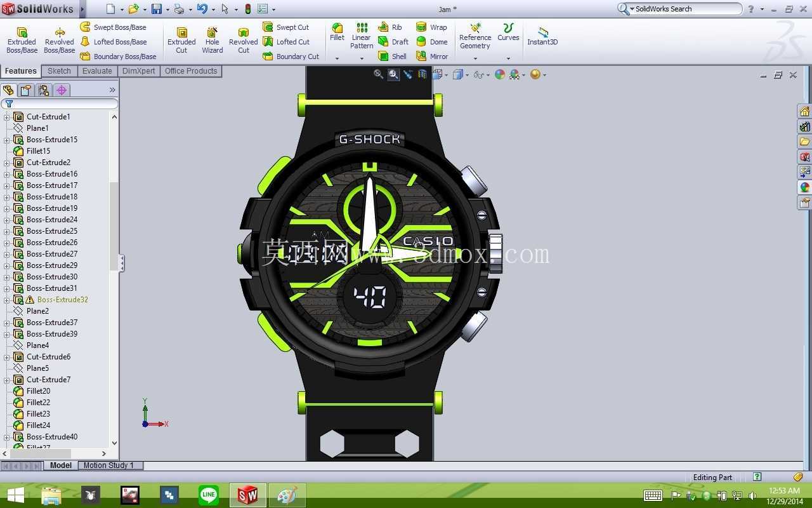Open the Motion Study 1 tab
Screen dimensions: 812x508
pos(108,465)
